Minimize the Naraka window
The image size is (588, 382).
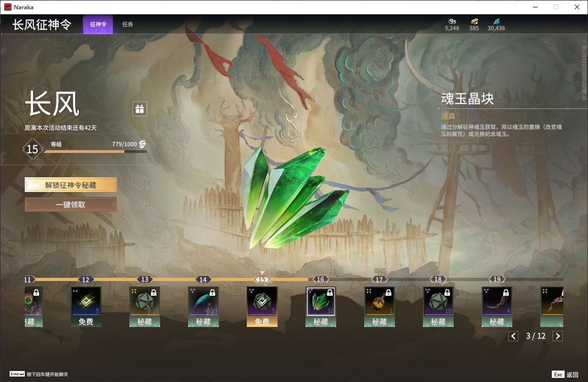[x=535, y=7]
